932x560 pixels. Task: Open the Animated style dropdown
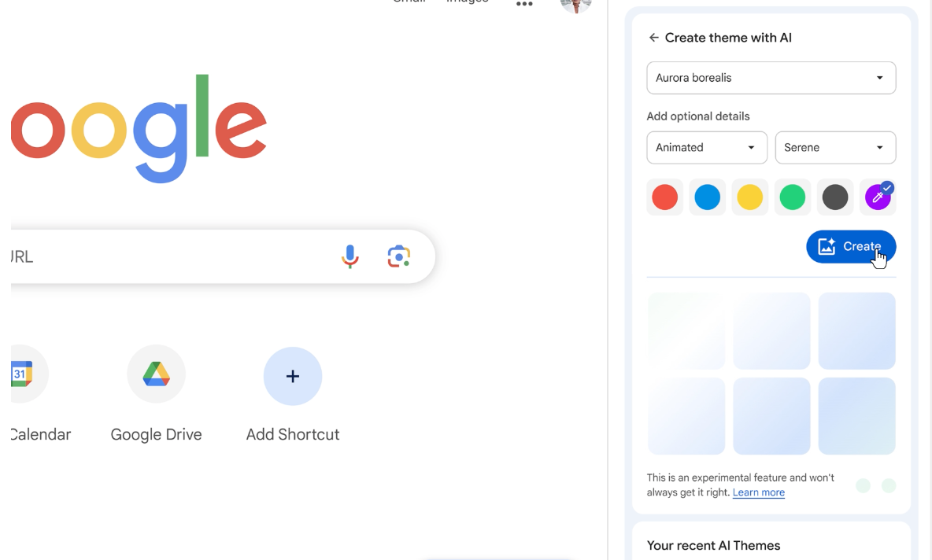click(706, 148)
